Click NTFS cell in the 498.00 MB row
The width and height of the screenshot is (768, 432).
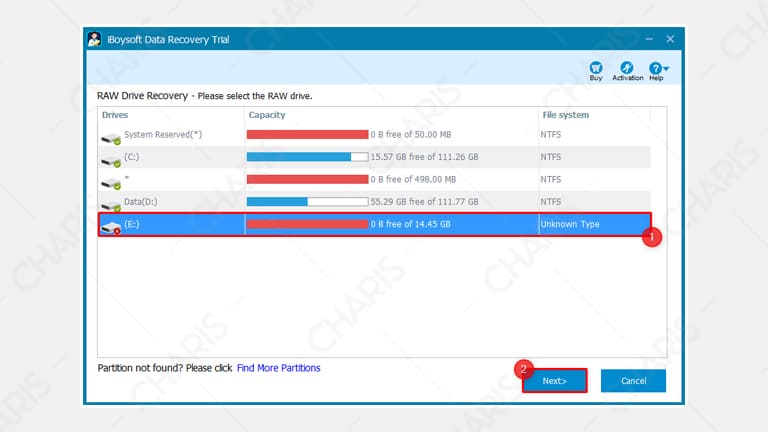[x=551, y=179]
